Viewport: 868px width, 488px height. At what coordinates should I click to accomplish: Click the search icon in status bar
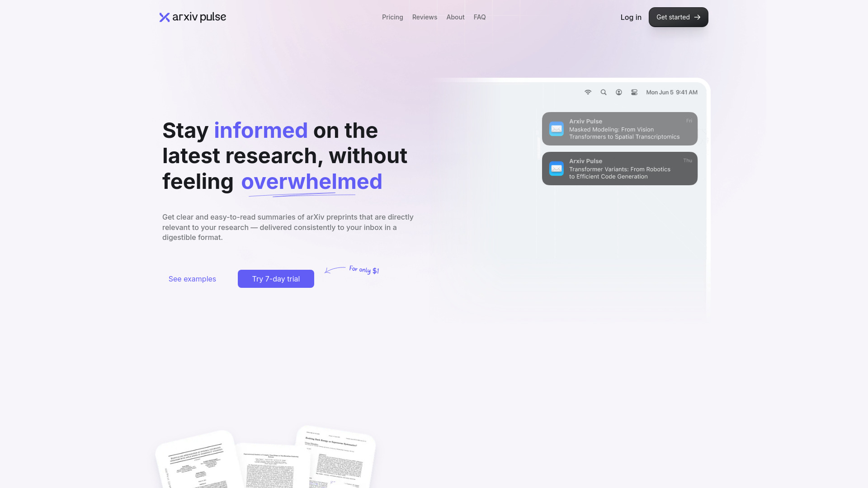(x=604, y=92)
